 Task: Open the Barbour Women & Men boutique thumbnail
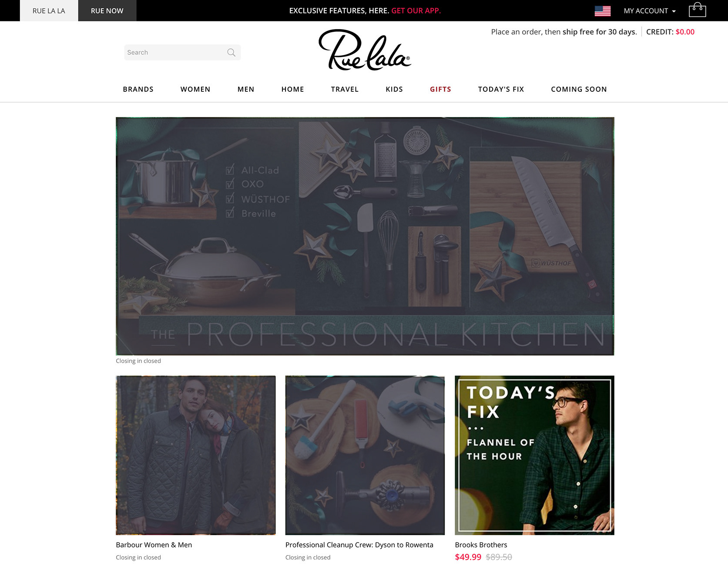click(x=195, y=455)
